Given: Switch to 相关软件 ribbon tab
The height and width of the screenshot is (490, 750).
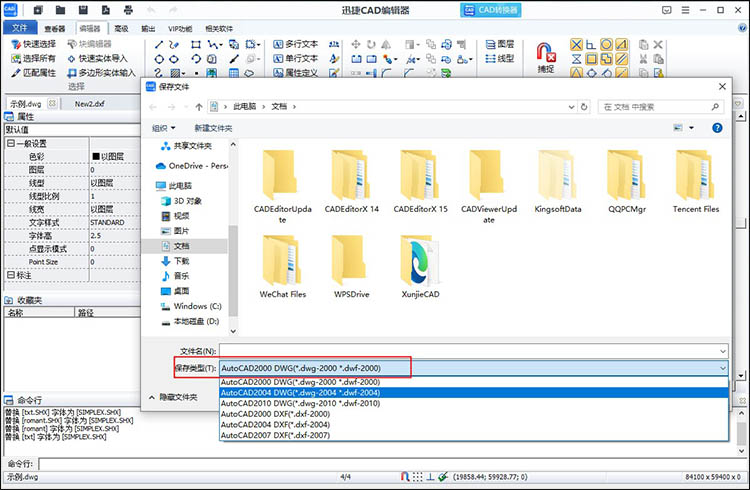Looking at the screenshot, I should [x=219, y=29].
